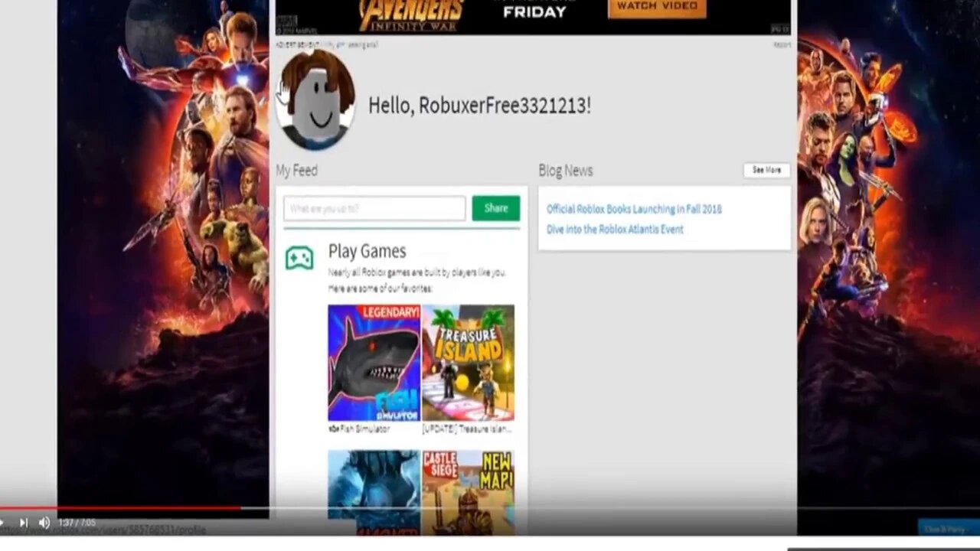Viewport: 980px width, 551px height.
Task: Open the blue sea creature game thumbnail
Action: (374, 492)
